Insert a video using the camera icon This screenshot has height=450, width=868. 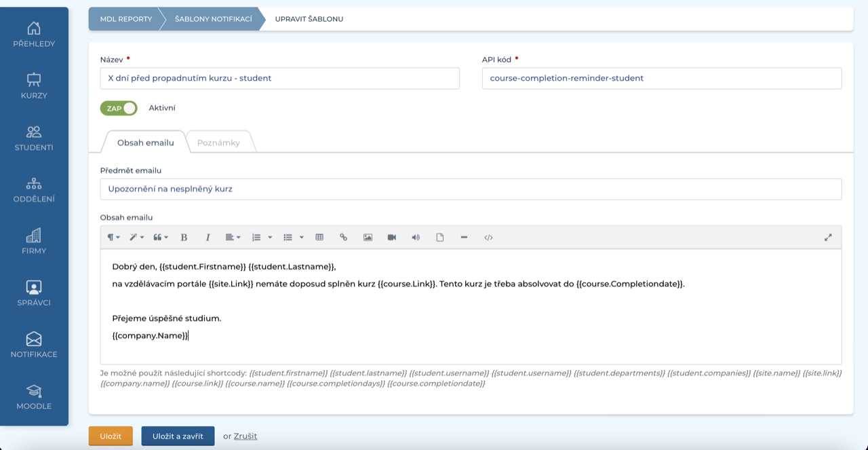[392, 238]
